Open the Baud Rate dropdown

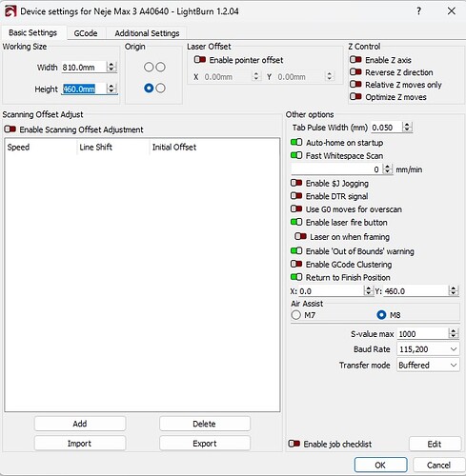[428, 349]
